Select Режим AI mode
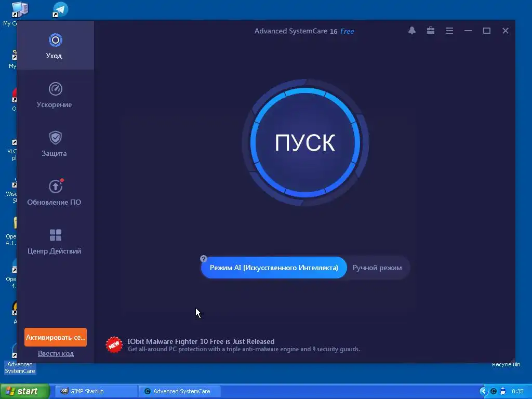This screenshot has height=399, width=532. point(274,268)
